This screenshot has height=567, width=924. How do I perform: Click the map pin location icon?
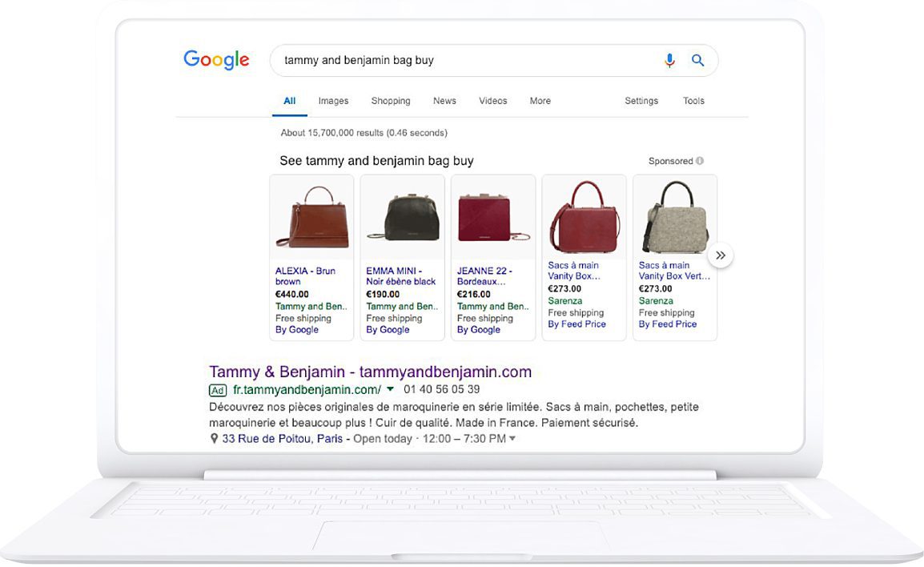point(214,439)
